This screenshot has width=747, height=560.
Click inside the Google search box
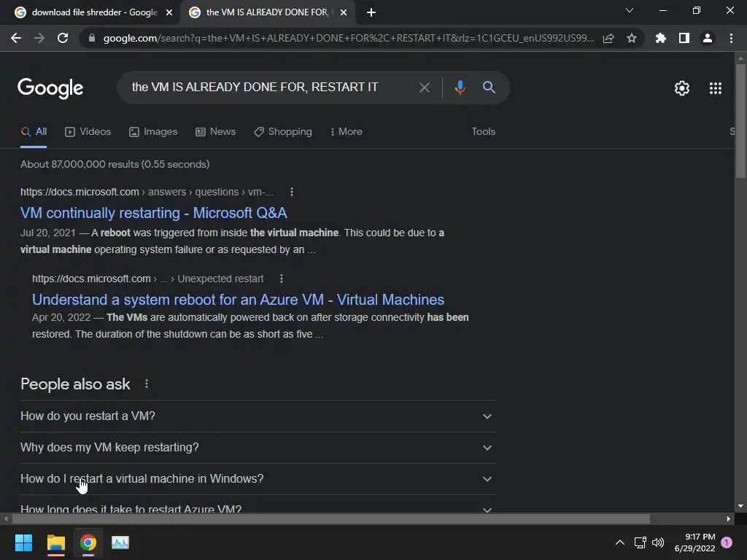click(x=267, y=87)
